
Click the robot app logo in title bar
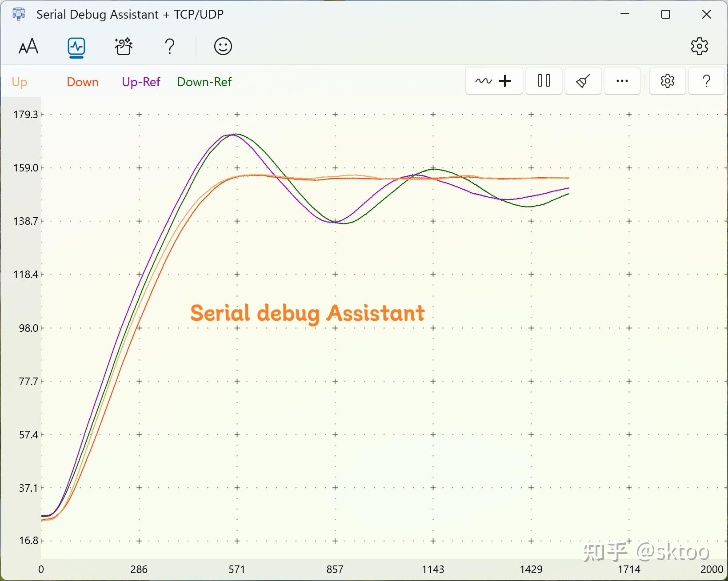(18, 14)
